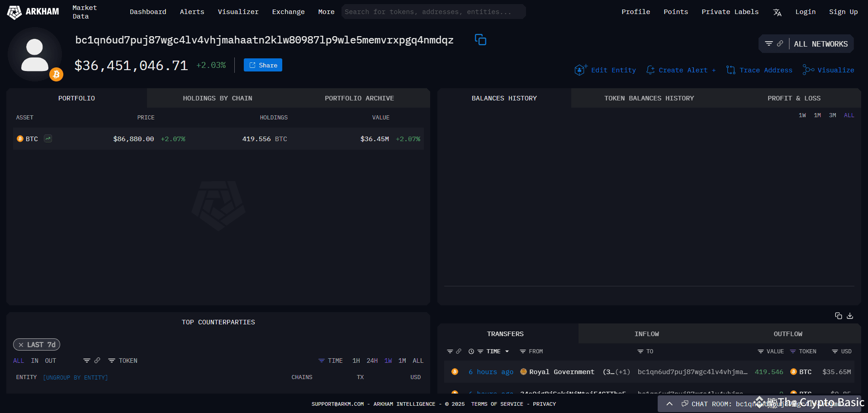Click the Create Alert bell icon

(650, 70)
